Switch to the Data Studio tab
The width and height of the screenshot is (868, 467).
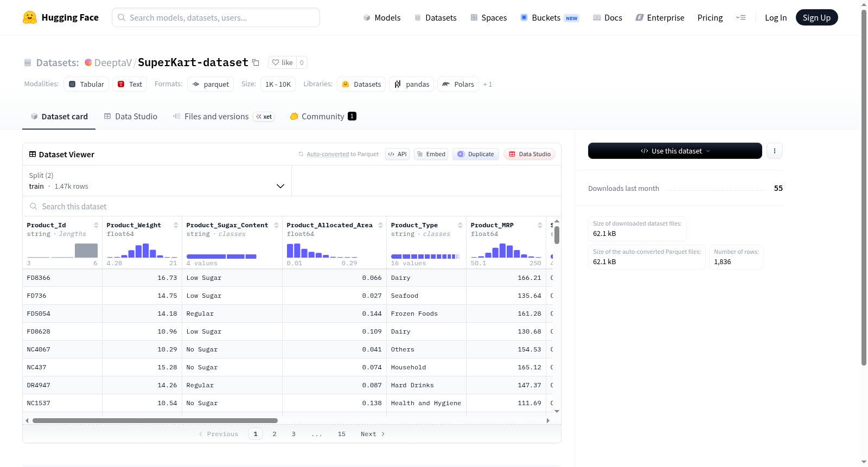(x=131, y=117)
